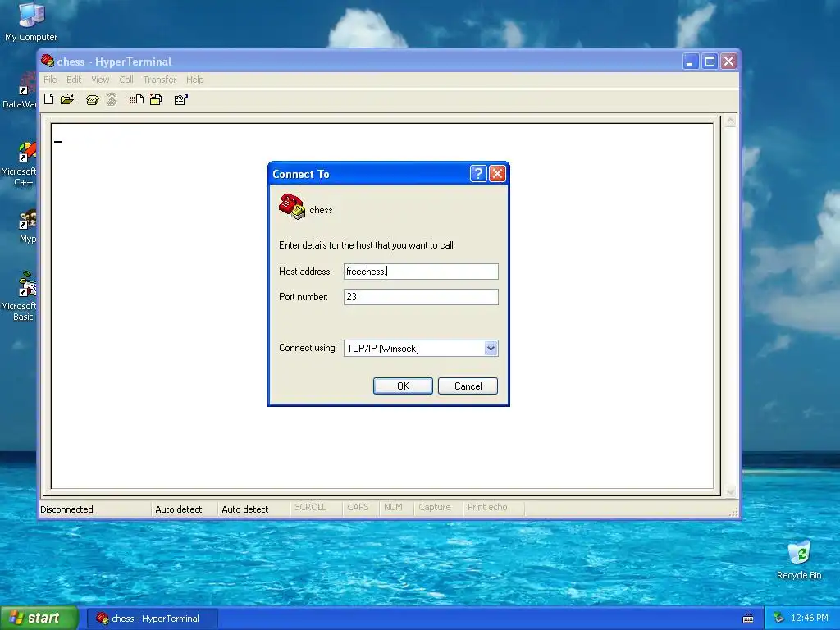
Task: Click the Port number input field
Action: click(x=421, y=297)
